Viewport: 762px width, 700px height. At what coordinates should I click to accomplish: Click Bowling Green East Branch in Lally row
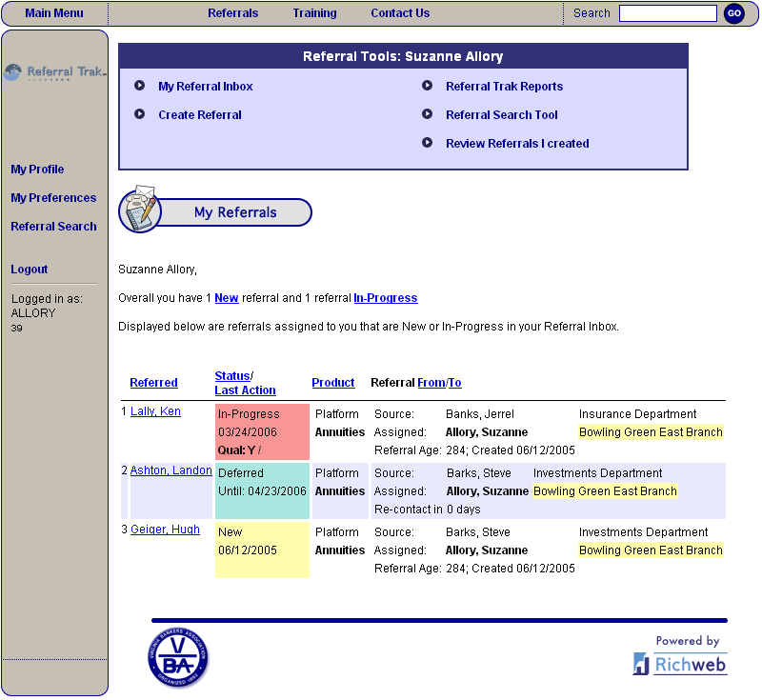[651, 432]
